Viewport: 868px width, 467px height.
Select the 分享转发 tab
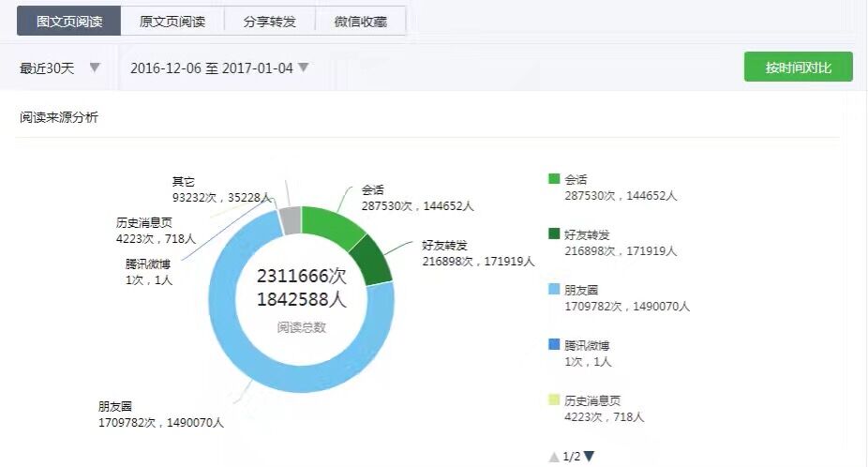[270, 21]
